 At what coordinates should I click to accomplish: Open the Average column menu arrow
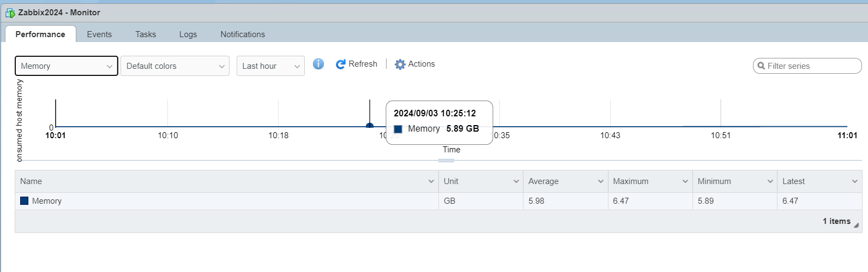600,181
